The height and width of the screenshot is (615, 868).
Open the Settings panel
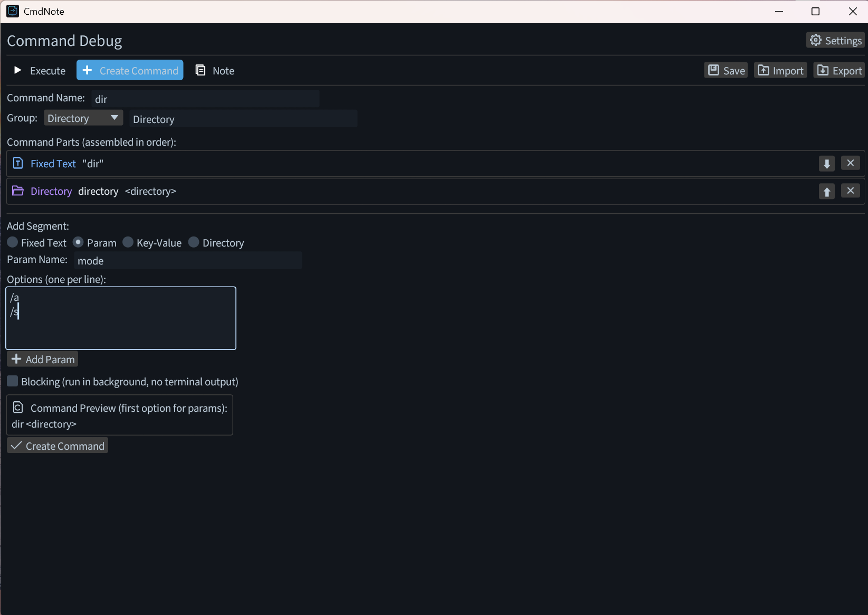click(x=835, y=41)
